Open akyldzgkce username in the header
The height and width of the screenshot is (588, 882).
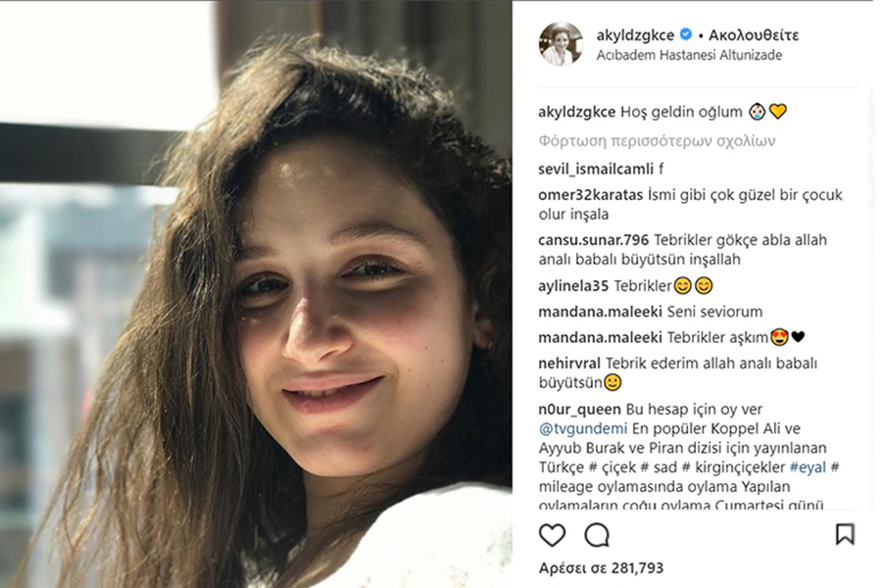(x=635, y=35)
